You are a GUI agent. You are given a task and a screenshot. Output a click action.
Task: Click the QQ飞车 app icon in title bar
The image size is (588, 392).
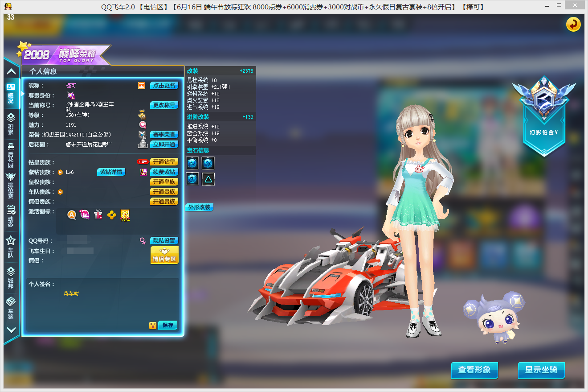pyautogui.click(x=8, y=7)
